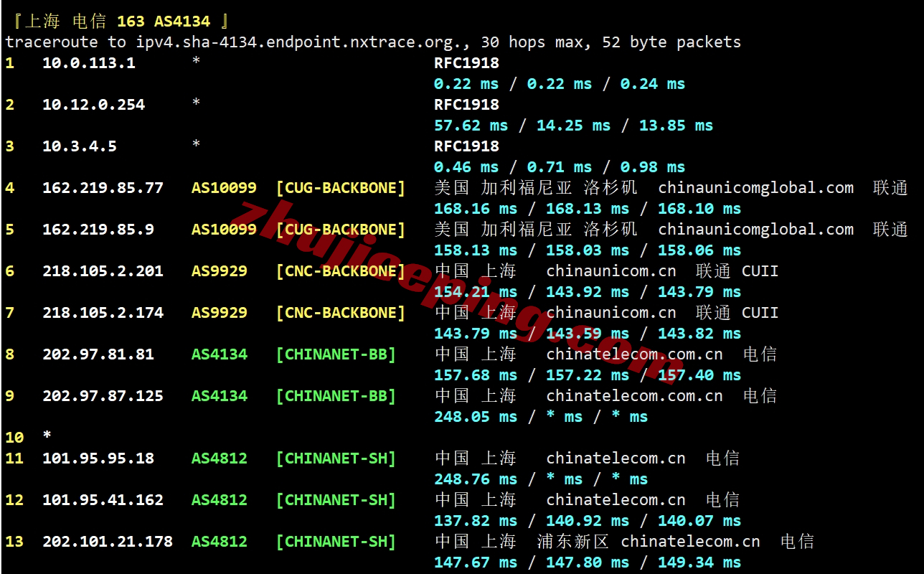Click AS4134 in the 202.97.87.125 row
924x574 pixels.
pos(220,396)
